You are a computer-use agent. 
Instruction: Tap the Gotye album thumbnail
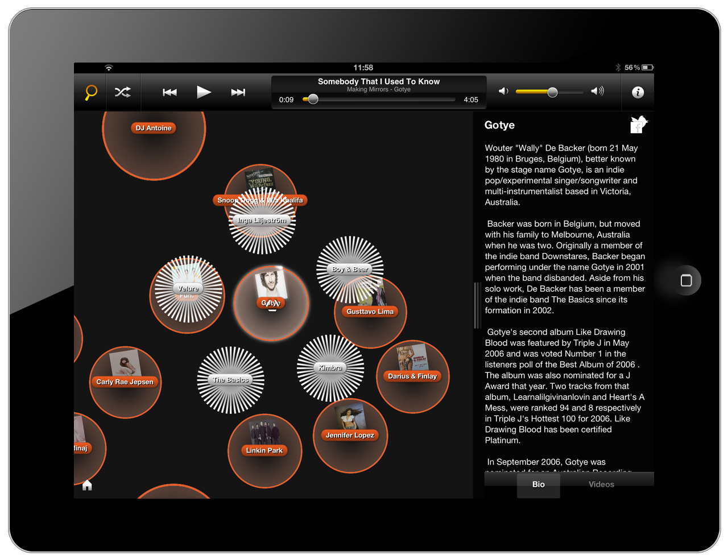(x=271, y=283)
